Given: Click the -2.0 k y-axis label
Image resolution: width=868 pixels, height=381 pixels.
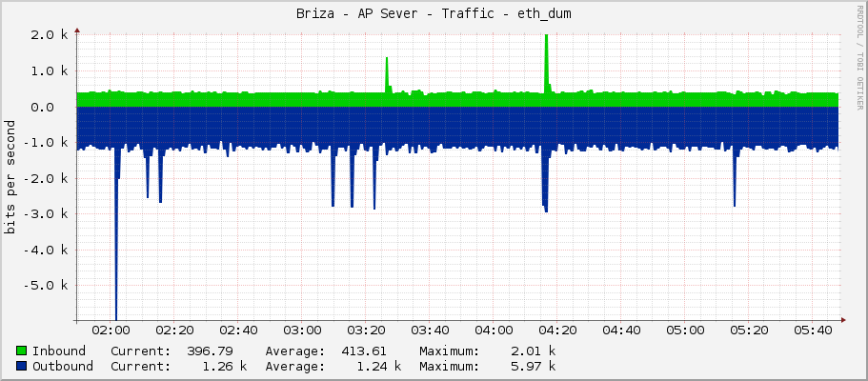Looking at the screenshot, I should [x=46, y=178].
